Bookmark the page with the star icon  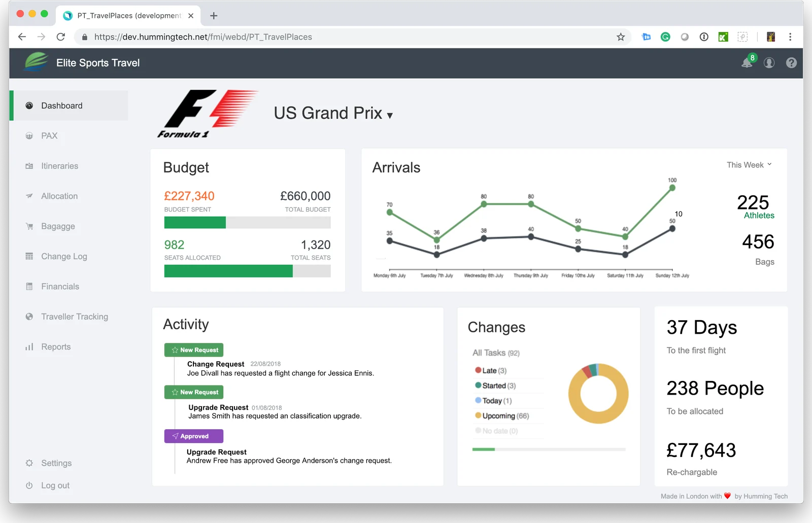(620, 37)
